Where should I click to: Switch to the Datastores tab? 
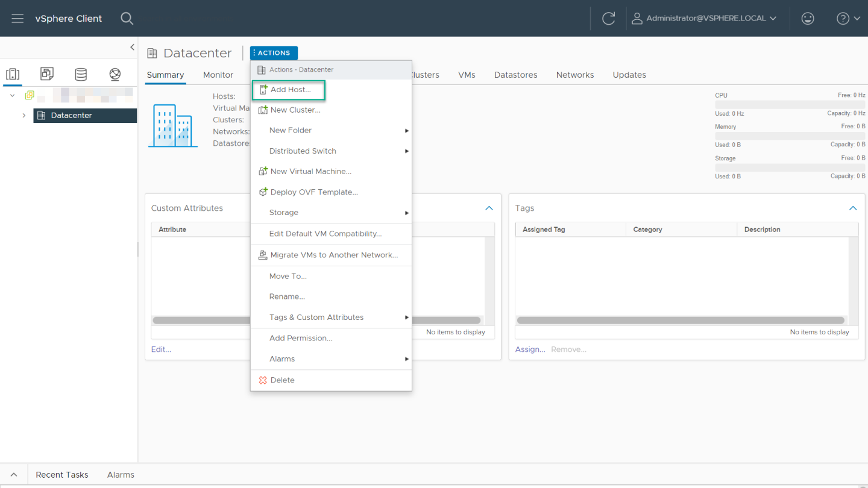click(x=515, y=75)
